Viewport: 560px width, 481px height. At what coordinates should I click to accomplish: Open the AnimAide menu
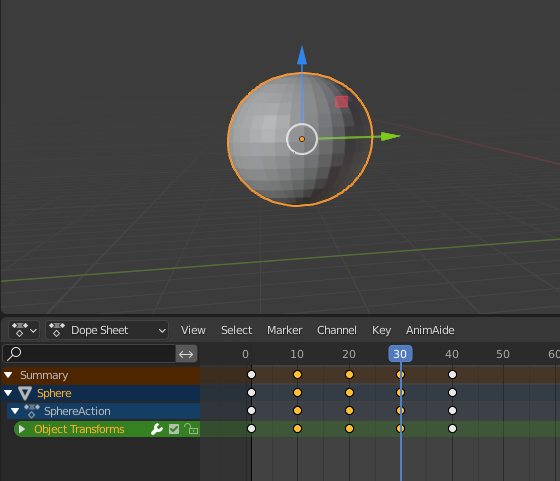coord(430,330)
